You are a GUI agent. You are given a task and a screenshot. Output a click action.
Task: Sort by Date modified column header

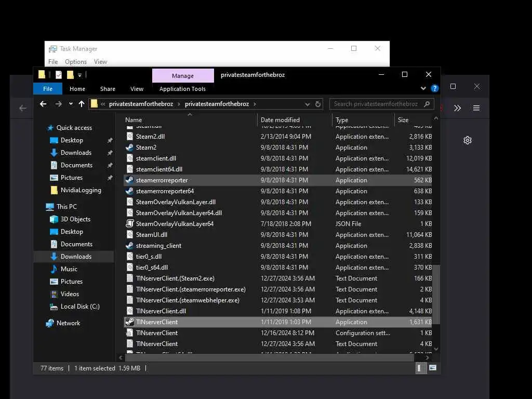tap(295, 120)
